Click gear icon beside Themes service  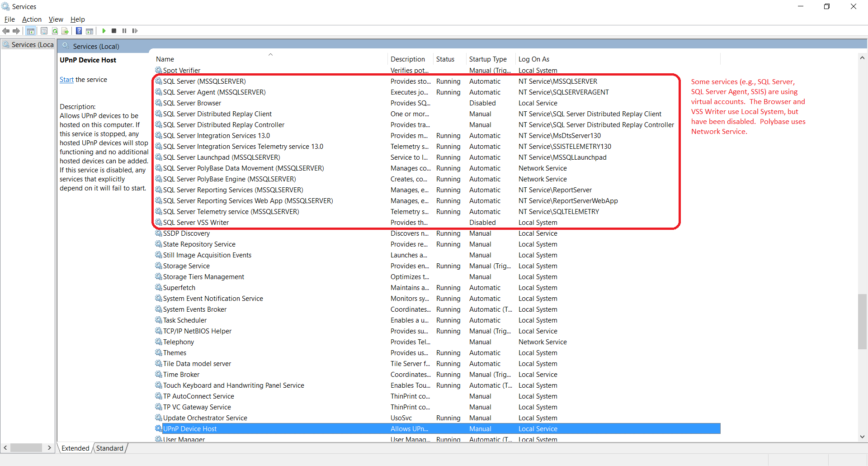coord(159,353)
